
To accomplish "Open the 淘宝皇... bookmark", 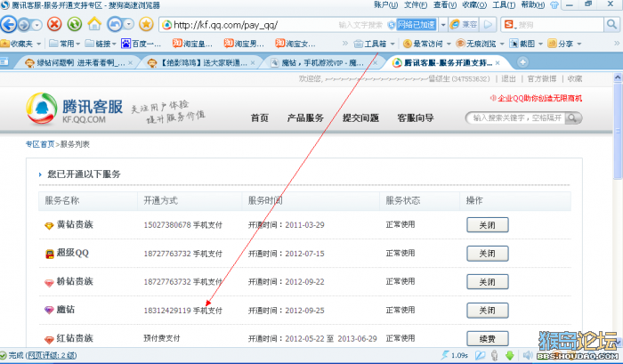I will click(x=192, y=44).
